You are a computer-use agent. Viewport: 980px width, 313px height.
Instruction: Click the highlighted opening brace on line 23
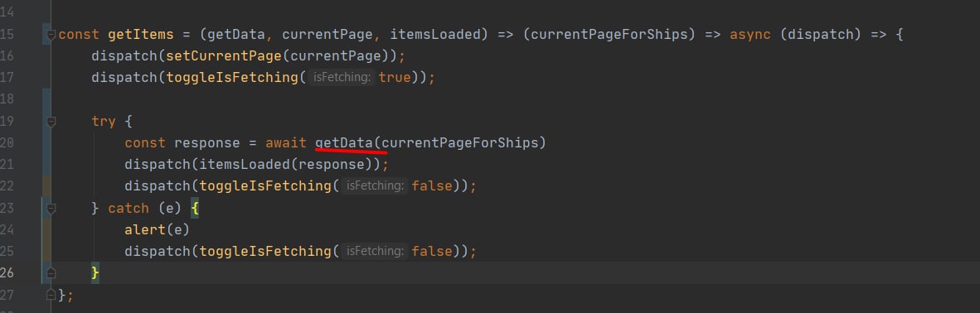pos(194,208)
